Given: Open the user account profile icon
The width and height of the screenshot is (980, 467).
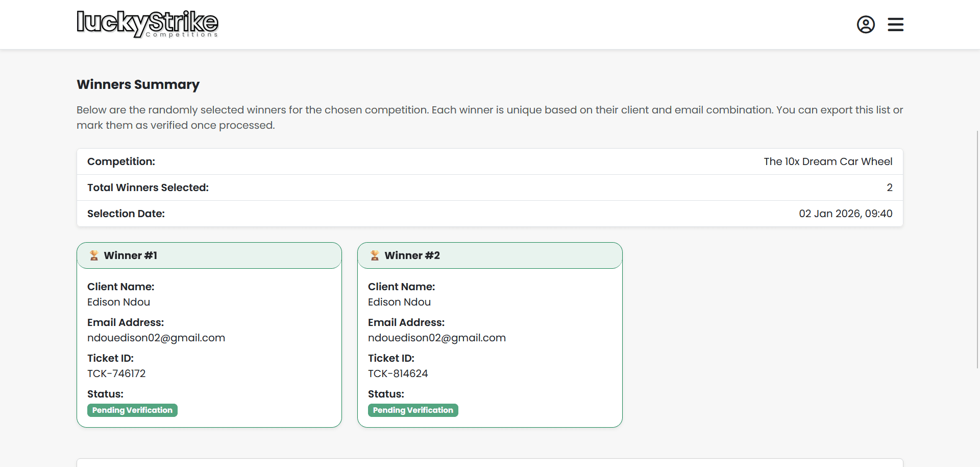Looking at the screenshot, I should pyautogui.click(x=866, y=25).
